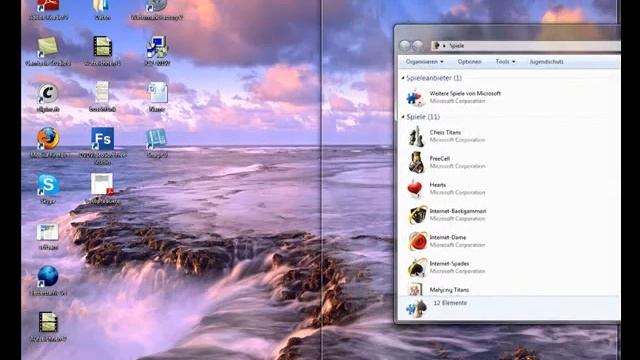Viewport: 640px width, 360px height.
Task: Open the Hearts game icon
Action: 415,189
